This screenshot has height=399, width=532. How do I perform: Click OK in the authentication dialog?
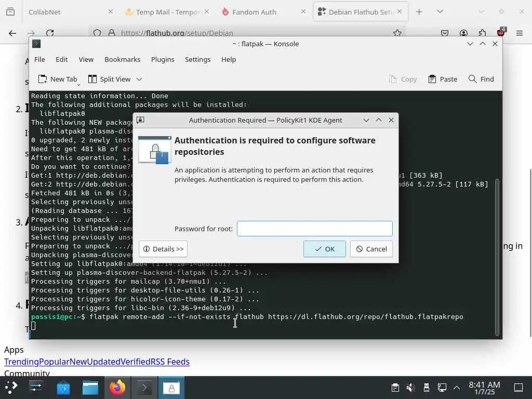[x=324, y=249]
